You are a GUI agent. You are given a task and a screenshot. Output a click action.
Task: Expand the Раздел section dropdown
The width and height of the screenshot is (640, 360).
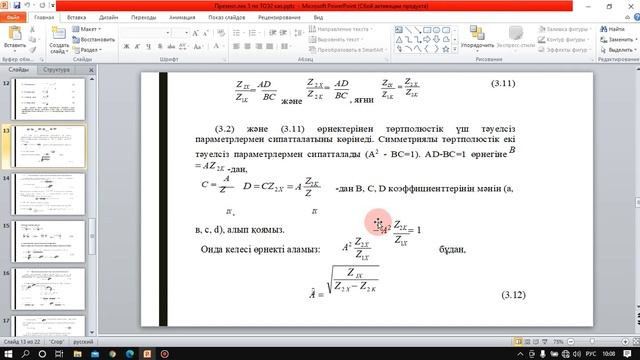87,50
